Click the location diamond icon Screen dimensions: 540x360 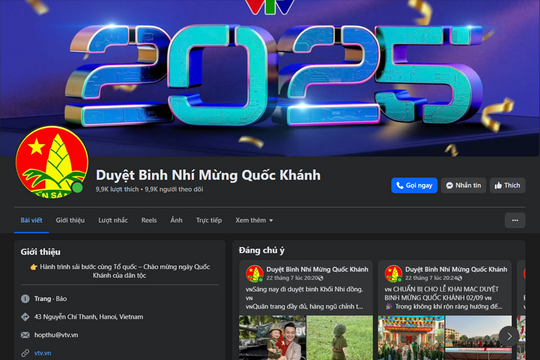(25, 317)
